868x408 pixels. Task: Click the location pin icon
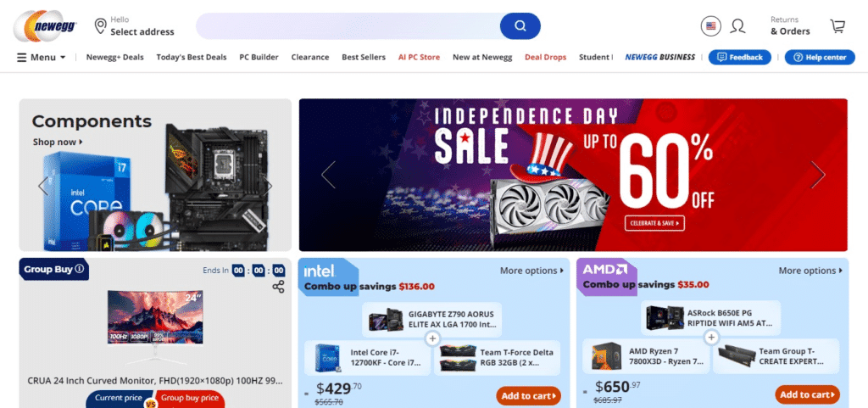(100, 26)
